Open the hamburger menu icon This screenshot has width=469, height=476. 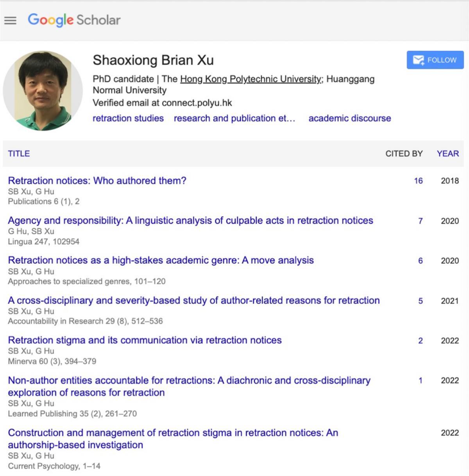pos(10,20)
